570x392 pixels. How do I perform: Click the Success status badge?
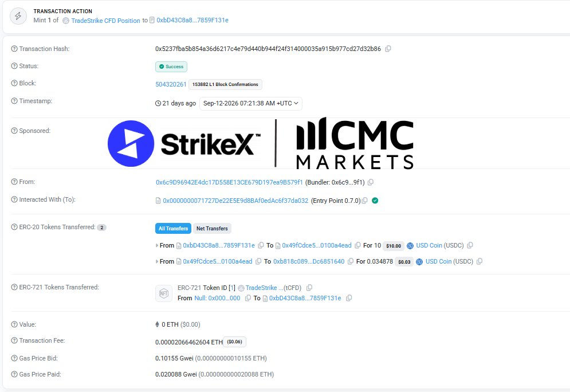171,66
